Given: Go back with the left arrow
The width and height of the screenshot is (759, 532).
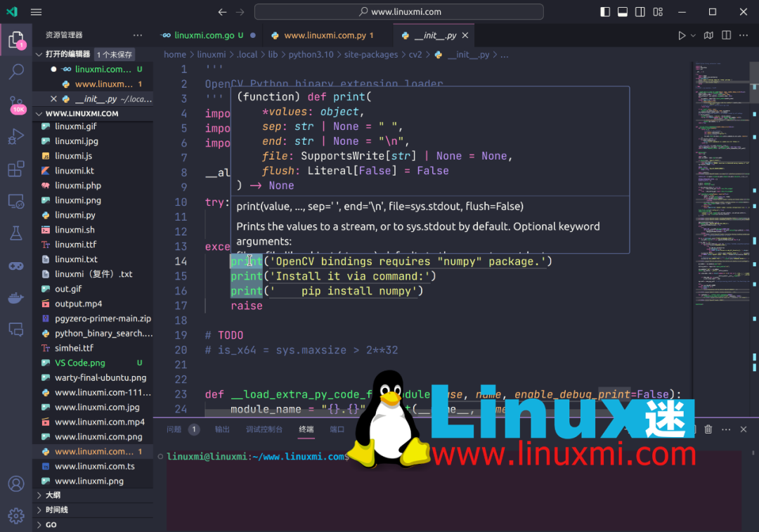Looking at the screenshot, I should click(222, 12).
